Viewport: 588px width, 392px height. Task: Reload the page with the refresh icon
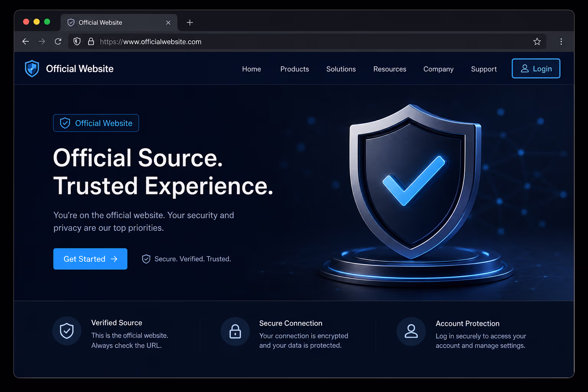click(58, 41)
